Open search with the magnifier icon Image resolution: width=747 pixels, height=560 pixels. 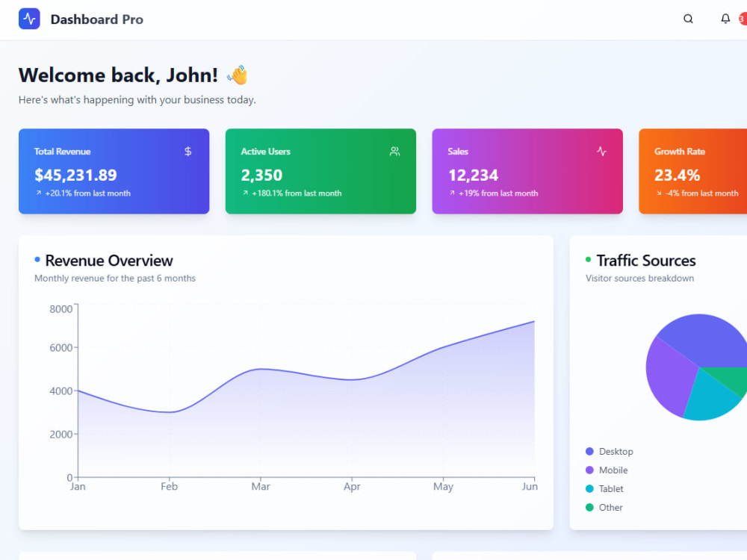click(x=688, y=19)
